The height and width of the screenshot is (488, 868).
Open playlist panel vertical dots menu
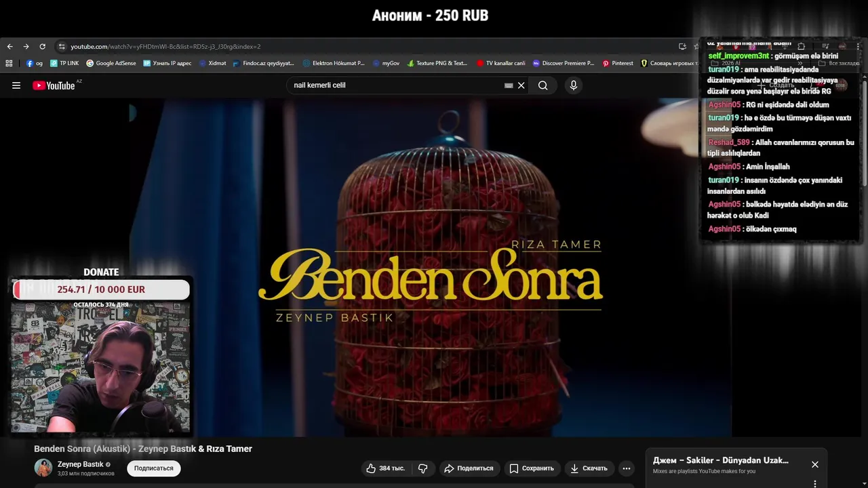[815, 483]
